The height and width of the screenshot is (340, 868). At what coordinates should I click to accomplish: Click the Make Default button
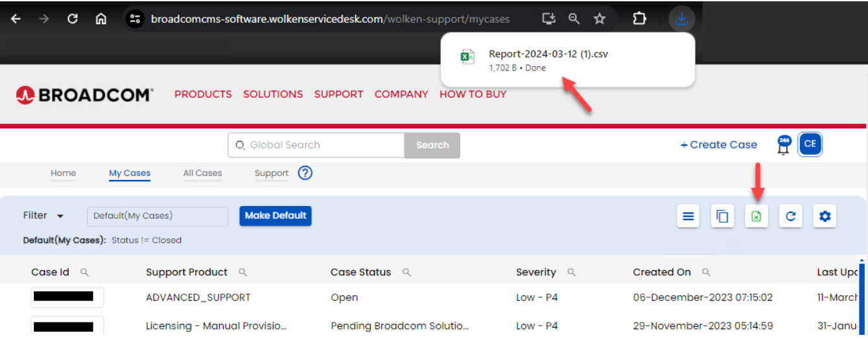pyautogui.click(x=276, y=216)
